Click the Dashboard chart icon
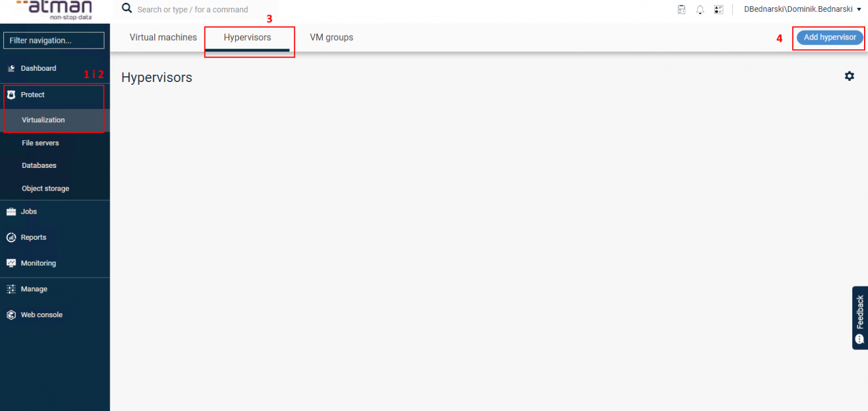868x411 pixels. point(11,68)
